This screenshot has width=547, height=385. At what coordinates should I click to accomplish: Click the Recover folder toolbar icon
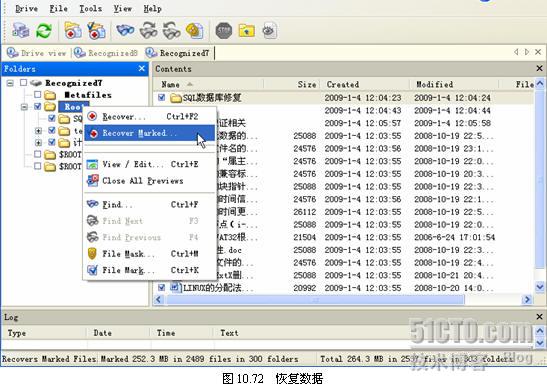pyautogui.click(x=73, y=30)
